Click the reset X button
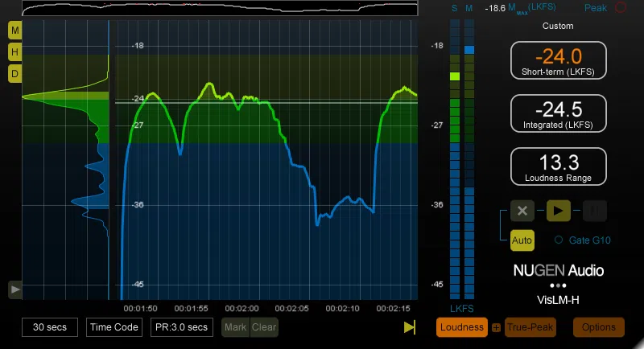The height and width of the screenshot is (349, 644). point(522,211)
